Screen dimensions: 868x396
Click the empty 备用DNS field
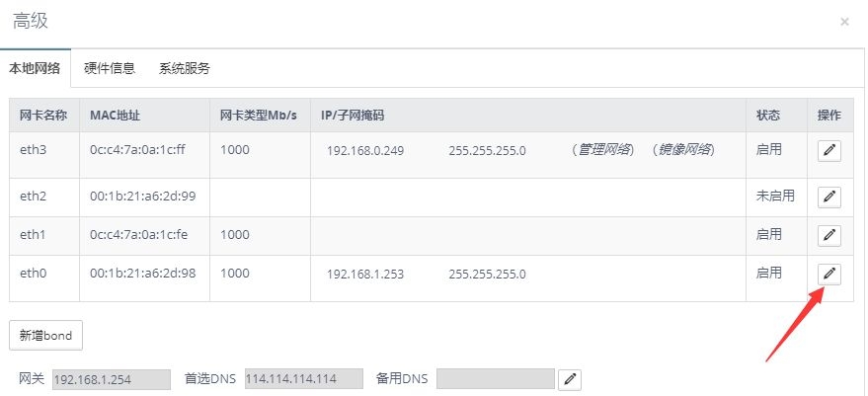(x=495, y=379)
